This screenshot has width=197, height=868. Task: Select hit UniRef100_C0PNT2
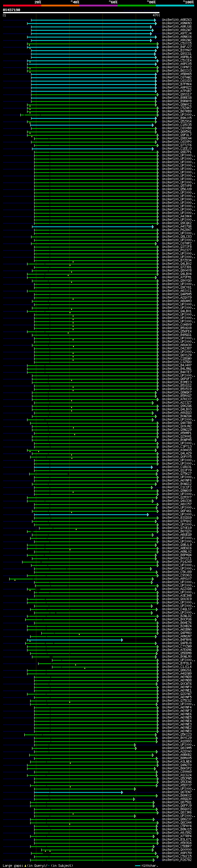177,67
